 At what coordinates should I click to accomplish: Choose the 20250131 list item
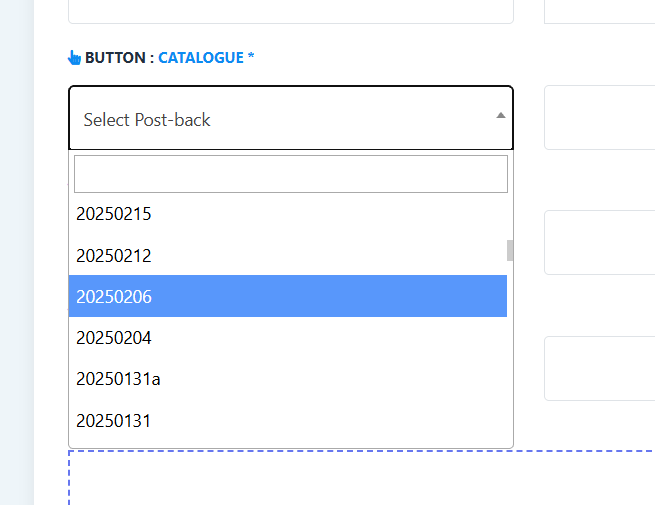pos(288,421)
